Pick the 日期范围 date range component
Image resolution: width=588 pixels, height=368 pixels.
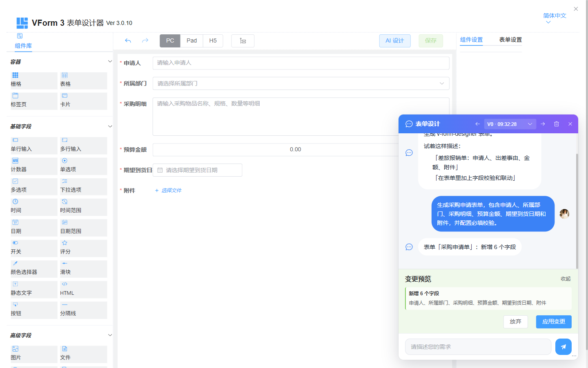(83, 228)
